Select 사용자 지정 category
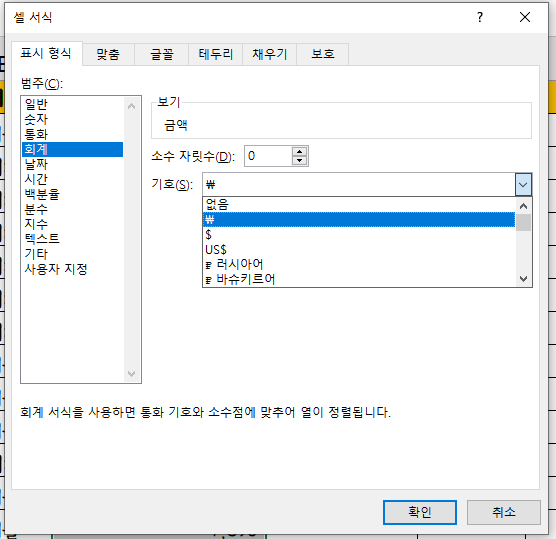556x539 pixels. [72, 269]
